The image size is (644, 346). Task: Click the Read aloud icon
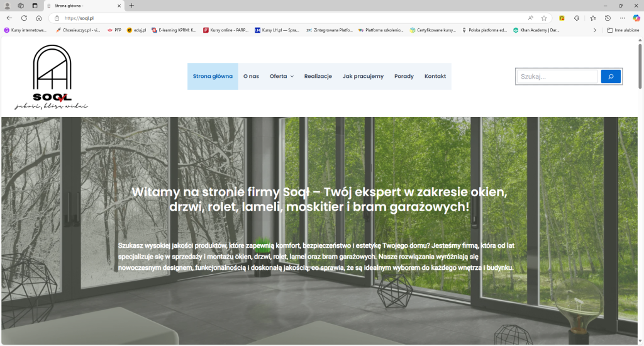pos(531,18)
